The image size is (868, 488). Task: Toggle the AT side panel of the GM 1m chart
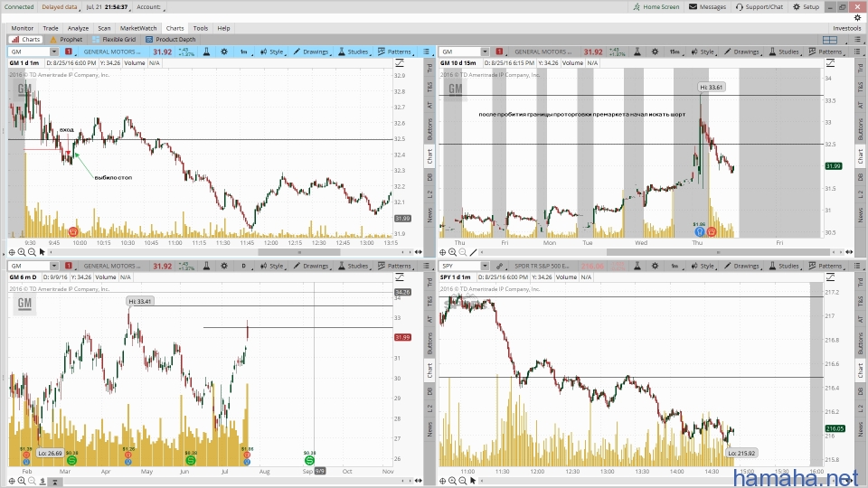430,105
